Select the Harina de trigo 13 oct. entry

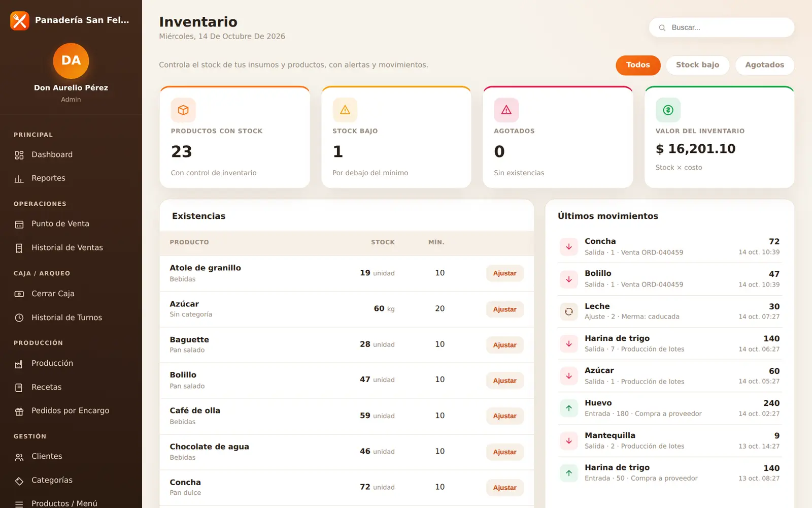tap(669, 472)
